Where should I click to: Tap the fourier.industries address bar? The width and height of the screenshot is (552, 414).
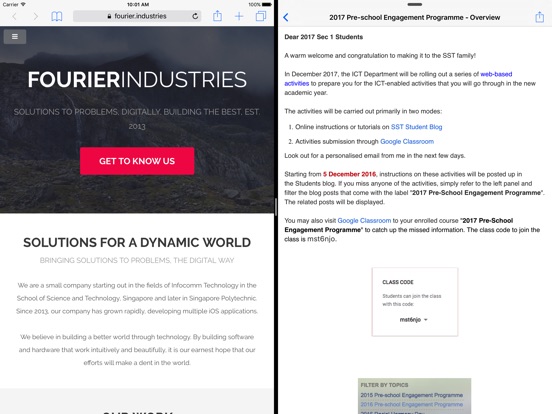(x=137, y=16)
